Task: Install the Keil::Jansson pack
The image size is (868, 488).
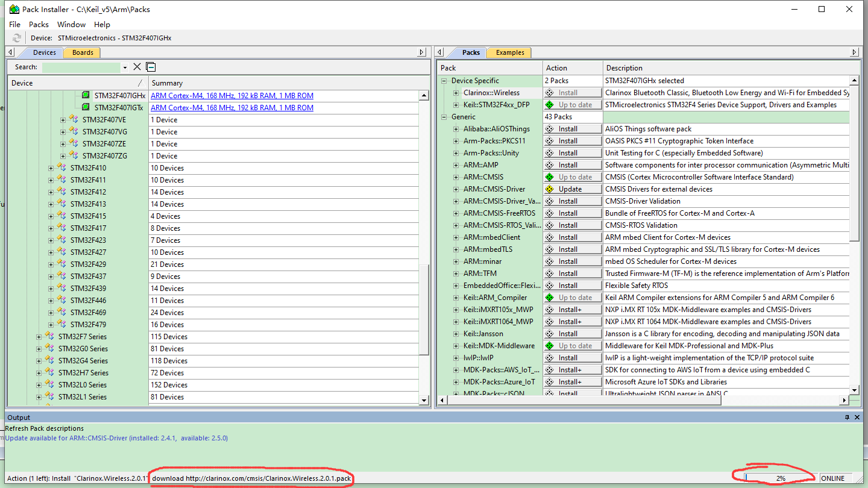Action: [x=573, y=334]
